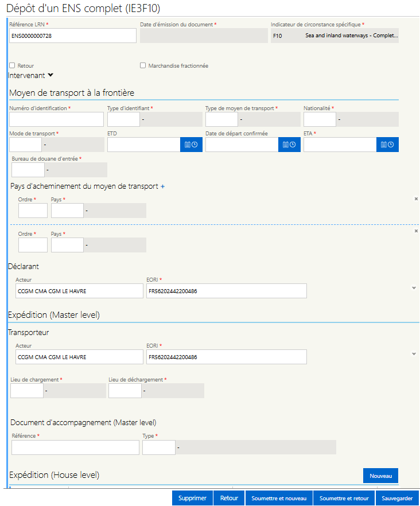Expand the Transporteur details chevron

414,354
